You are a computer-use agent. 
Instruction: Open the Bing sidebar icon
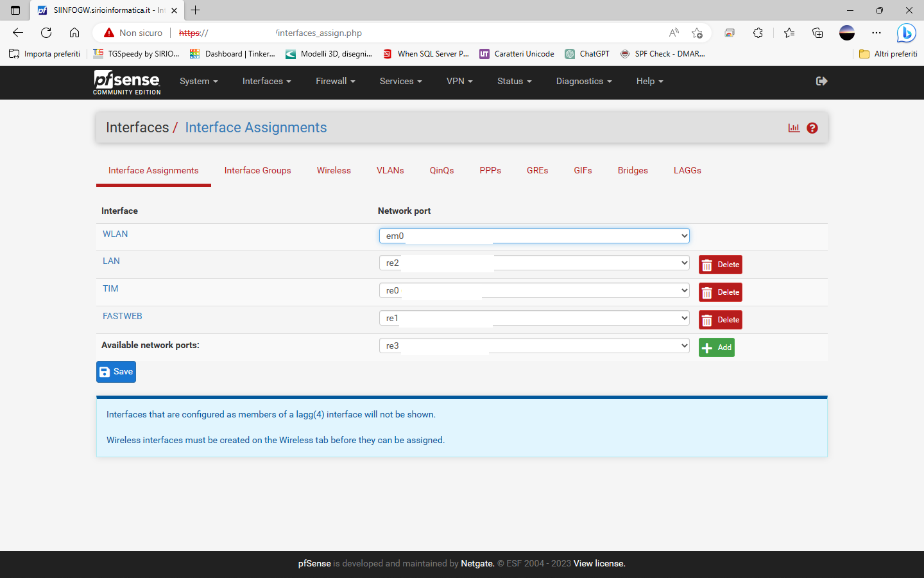(x=906, y=33)
